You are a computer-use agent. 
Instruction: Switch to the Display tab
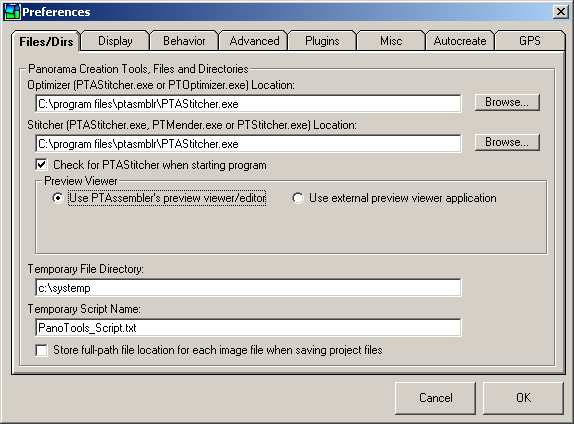[115, 41]
